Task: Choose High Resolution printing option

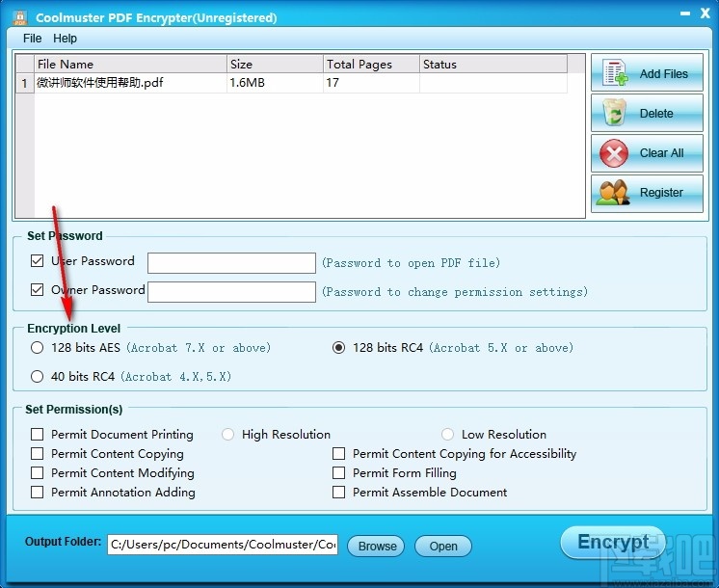Action: point(227,434)
